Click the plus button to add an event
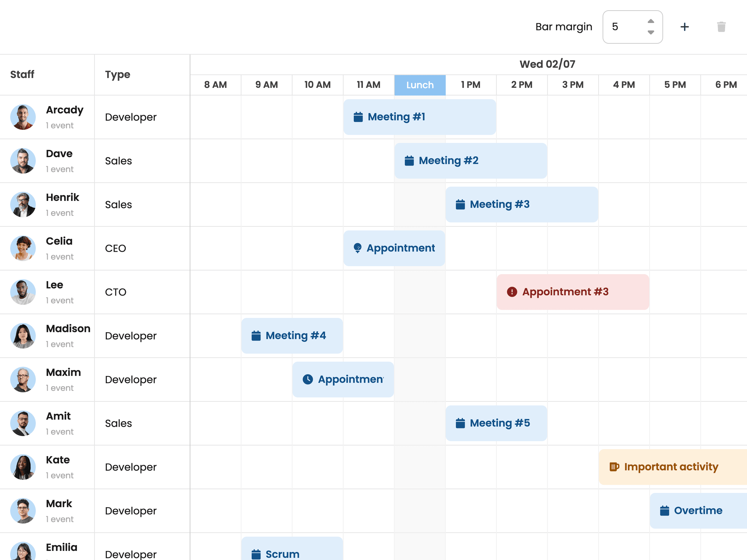 pyautogui.click(x=685, y=27)
